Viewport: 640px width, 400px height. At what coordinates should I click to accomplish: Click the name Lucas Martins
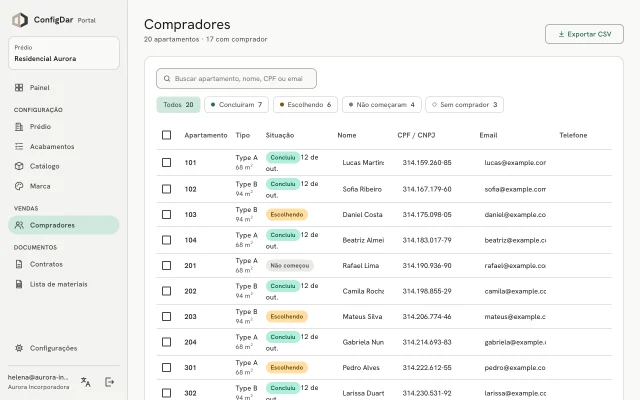(363, 162)
